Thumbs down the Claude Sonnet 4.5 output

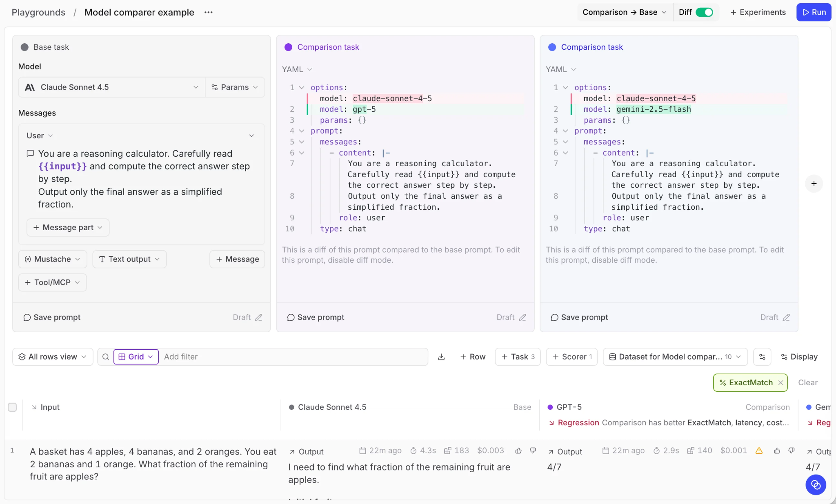click(533, 451)
